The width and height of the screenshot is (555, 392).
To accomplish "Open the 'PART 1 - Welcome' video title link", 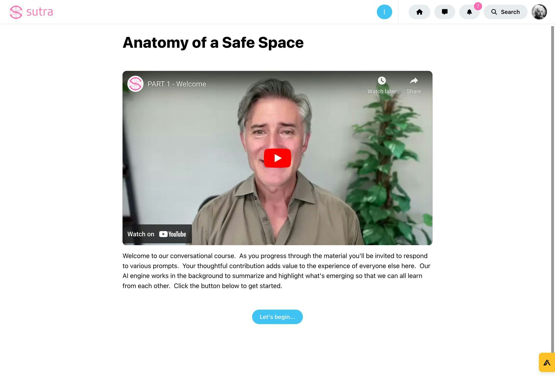I will [x=177, y=84].
